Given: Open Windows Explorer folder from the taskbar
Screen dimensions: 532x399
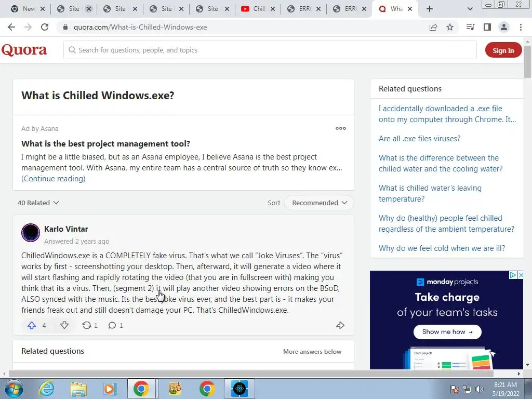Looking at the screenshot, I should pyautogui.click(x=78, y=389).
